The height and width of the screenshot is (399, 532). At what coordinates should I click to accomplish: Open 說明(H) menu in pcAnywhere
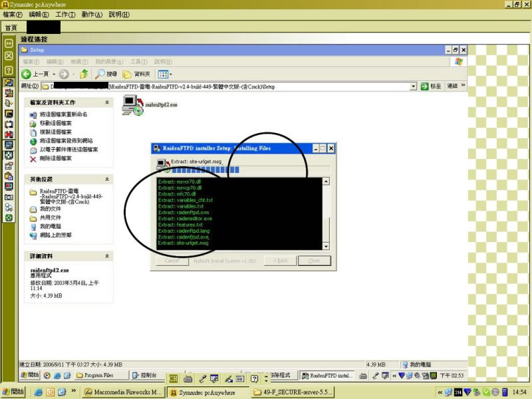pos(119,14)
